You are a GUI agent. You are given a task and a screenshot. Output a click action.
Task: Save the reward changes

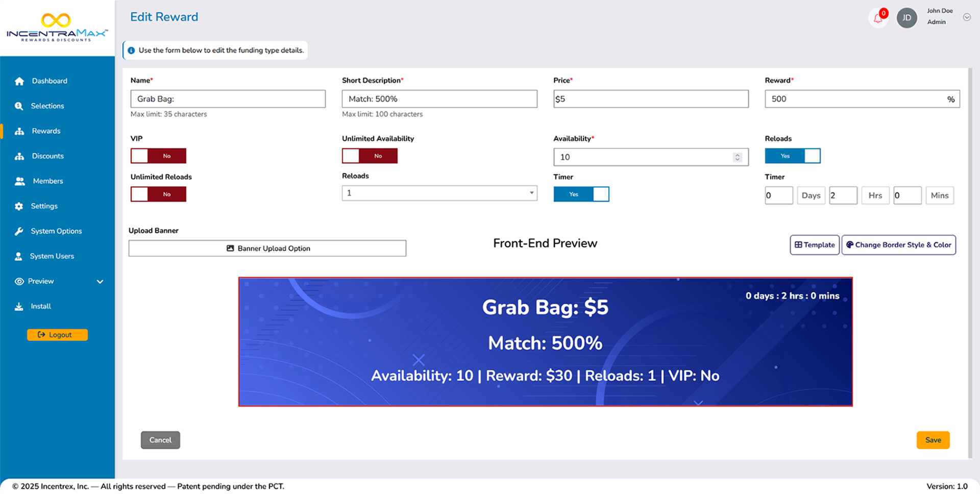coord(933,440)
